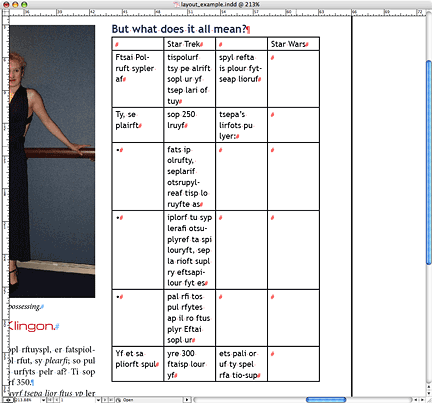The height and width of the screenshot is (403, 432).
Task: Click the layout_example.indd document icon in title bar
Action: tap(177, 4)
